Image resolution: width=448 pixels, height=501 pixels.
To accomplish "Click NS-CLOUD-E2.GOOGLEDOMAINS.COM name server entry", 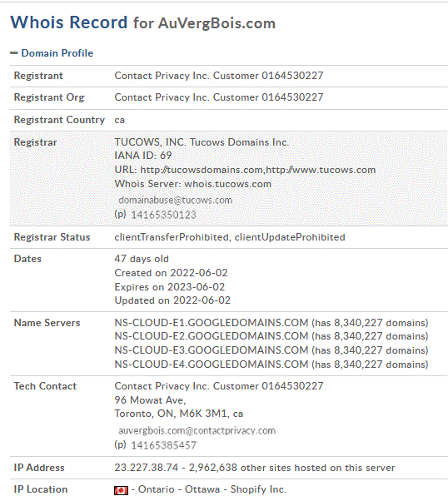I will (212, 336).
